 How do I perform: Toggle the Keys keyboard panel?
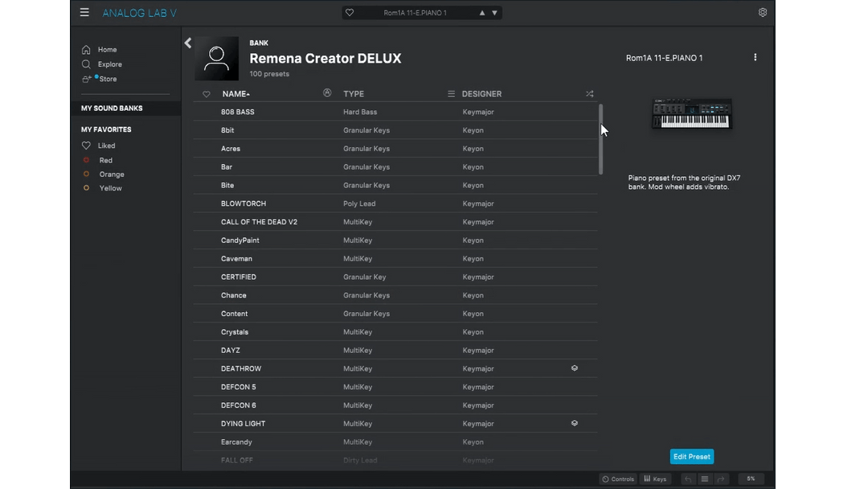(655, 479)
